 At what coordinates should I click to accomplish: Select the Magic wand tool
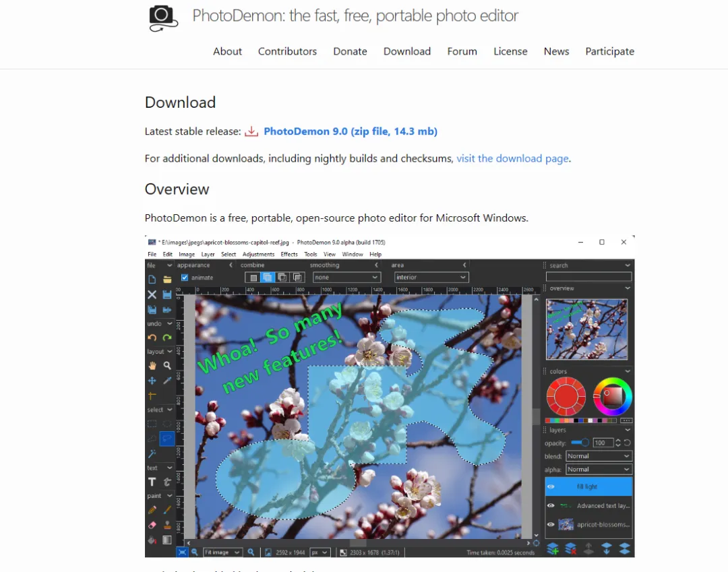coord(152,453)
